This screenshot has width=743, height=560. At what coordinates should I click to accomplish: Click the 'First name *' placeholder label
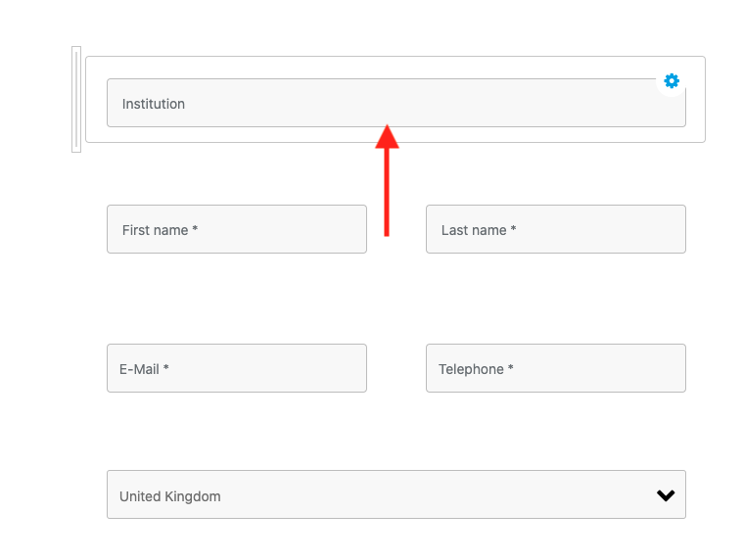click(160, 230)
